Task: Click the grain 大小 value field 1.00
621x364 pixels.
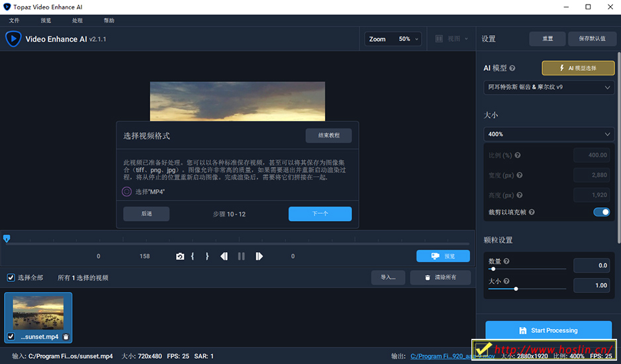Action: (592, 285)
